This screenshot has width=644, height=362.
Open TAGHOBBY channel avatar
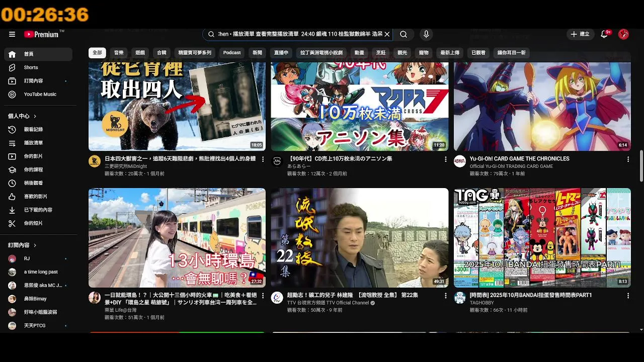460,298
